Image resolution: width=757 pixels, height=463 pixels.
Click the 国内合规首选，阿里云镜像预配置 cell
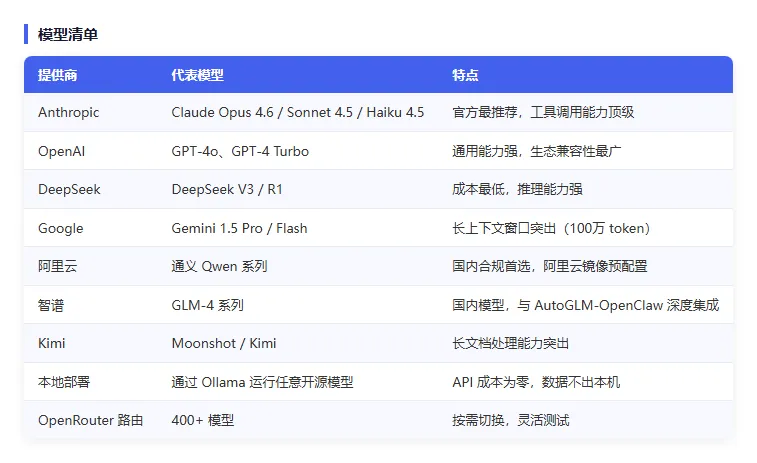(549, 267)
